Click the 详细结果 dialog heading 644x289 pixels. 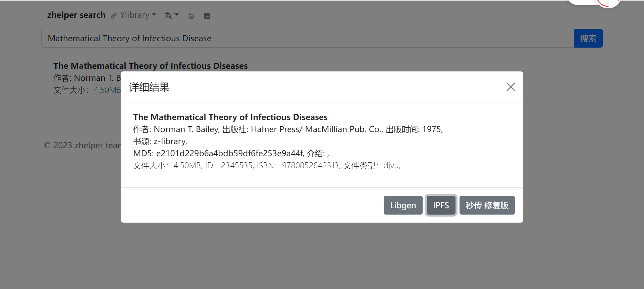point(149,87)
